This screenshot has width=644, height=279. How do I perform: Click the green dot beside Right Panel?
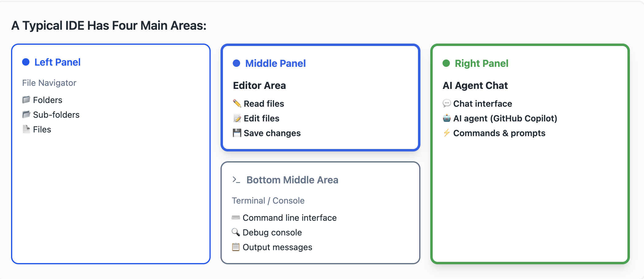[x=446, y=63]
